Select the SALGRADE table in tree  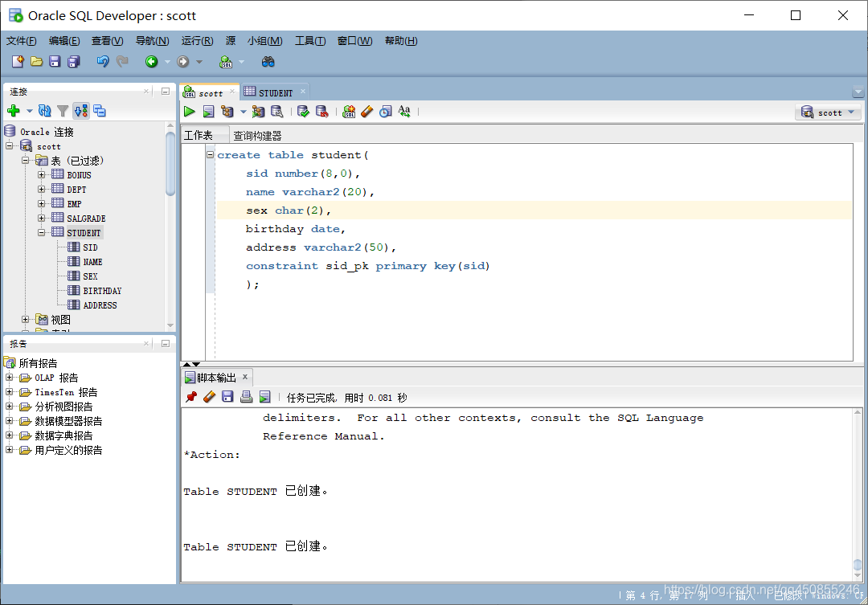(x=86, y=219)
